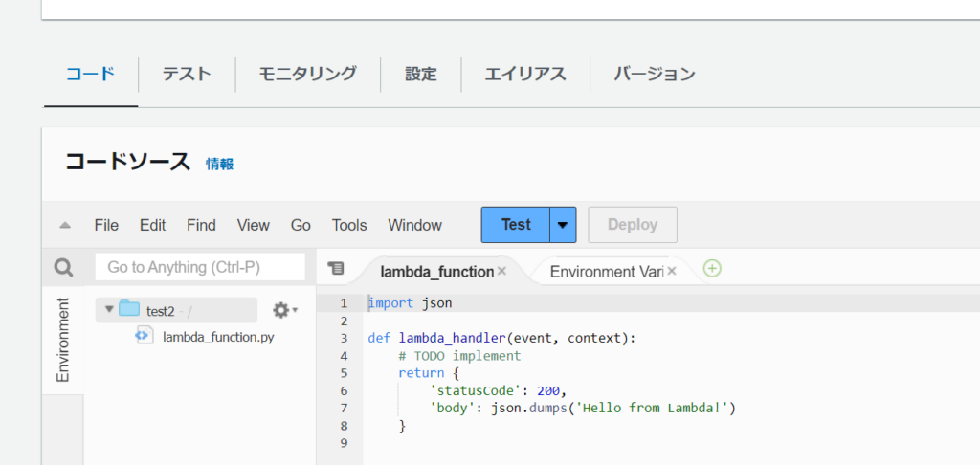Switch to the 設定 tab

click(421, 75)
